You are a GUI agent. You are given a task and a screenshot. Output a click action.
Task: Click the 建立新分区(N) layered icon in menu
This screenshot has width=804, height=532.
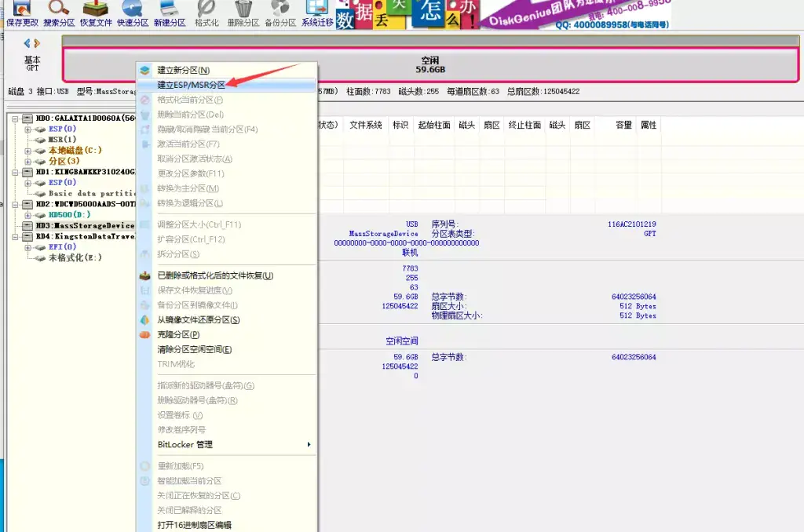click(145, 70)
